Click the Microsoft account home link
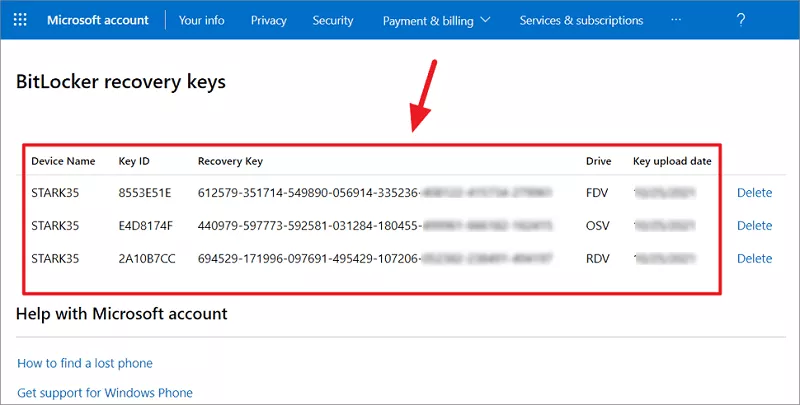Image resolution: width=800 pixels, height=405 pixels. click(x=98, y=20)
